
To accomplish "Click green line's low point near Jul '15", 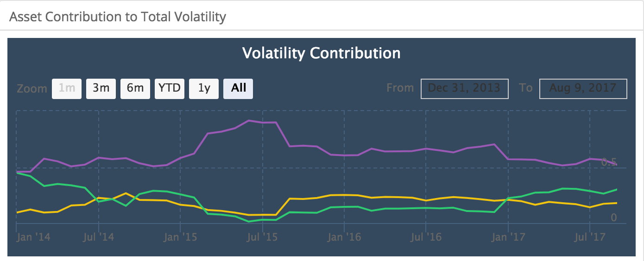I will coord(249,221).
